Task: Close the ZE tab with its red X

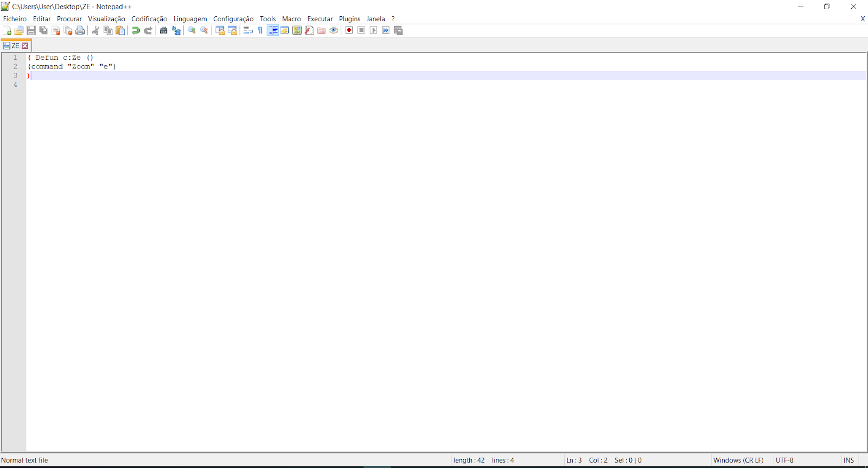Action: tap(25, 46)
